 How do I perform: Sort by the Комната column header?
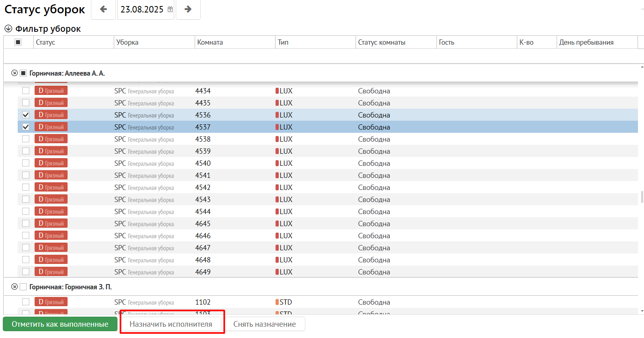[x=210, y=42]
